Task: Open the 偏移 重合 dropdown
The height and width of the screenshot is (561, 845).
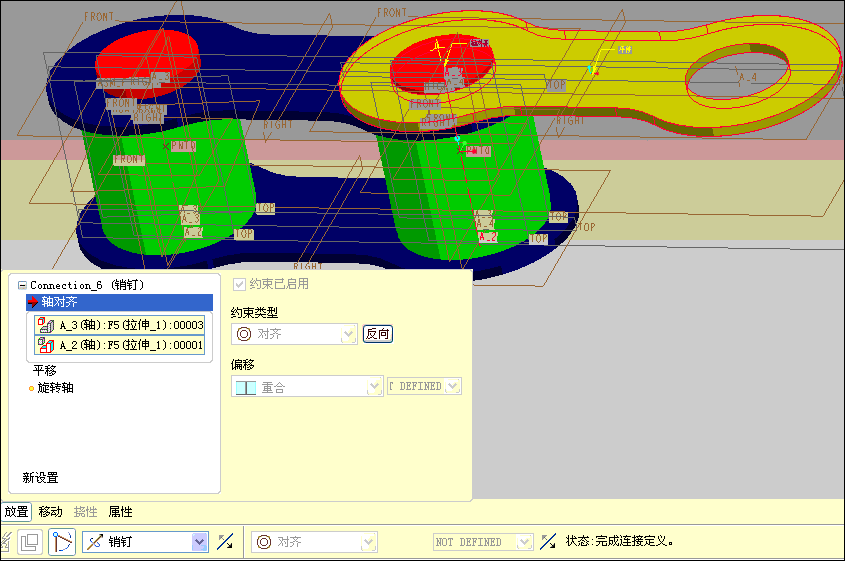Action: 307,386
